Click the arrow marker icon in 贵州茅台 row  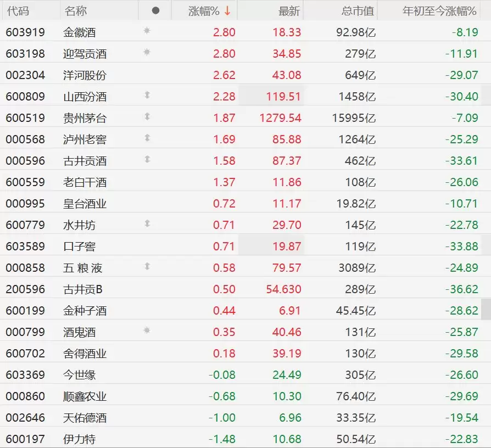point(147,116)
